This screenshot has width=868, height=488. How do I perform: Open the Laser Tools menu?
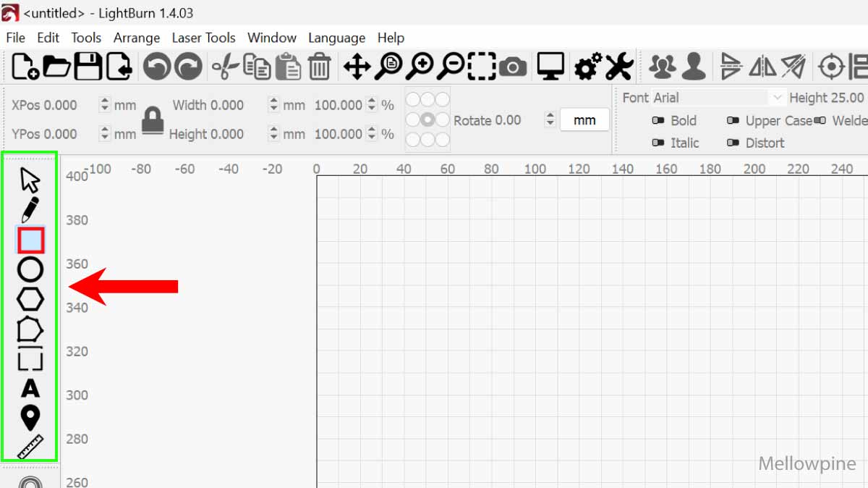(x=203, y=38)
